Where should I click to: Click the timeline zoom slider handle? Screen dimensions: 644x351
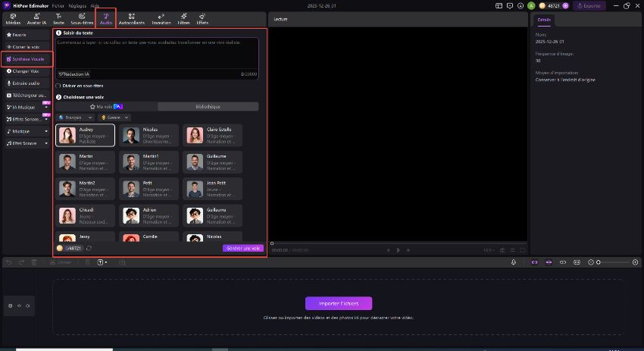coord(599,262)
